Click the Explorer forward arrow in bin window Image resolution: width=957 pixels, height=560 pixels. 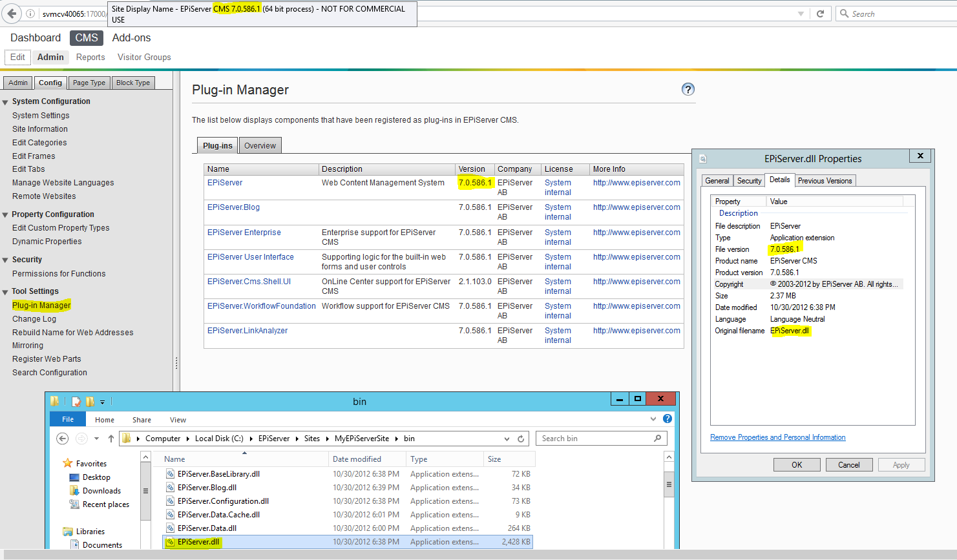[x=81, y=439]
